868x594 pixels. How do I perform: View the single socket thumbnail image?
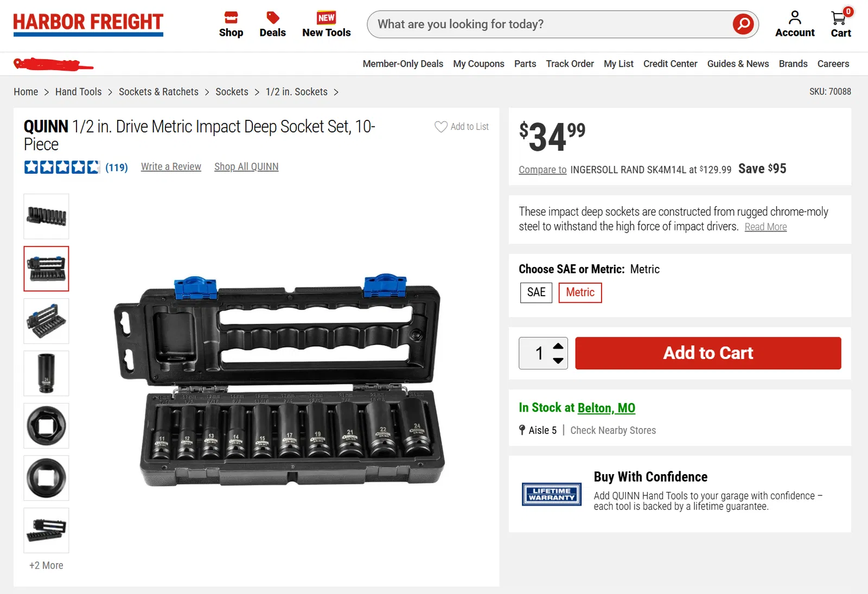[46, 373]
